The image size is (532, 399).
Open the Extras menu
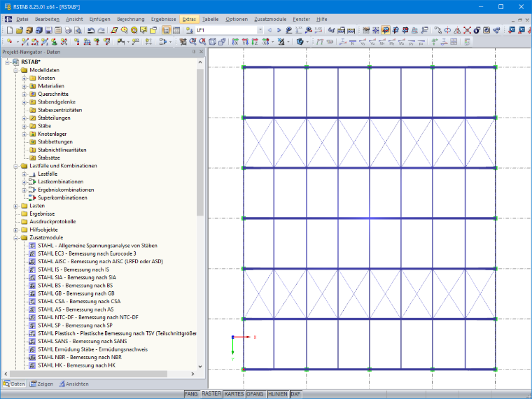tap(189, 20)
